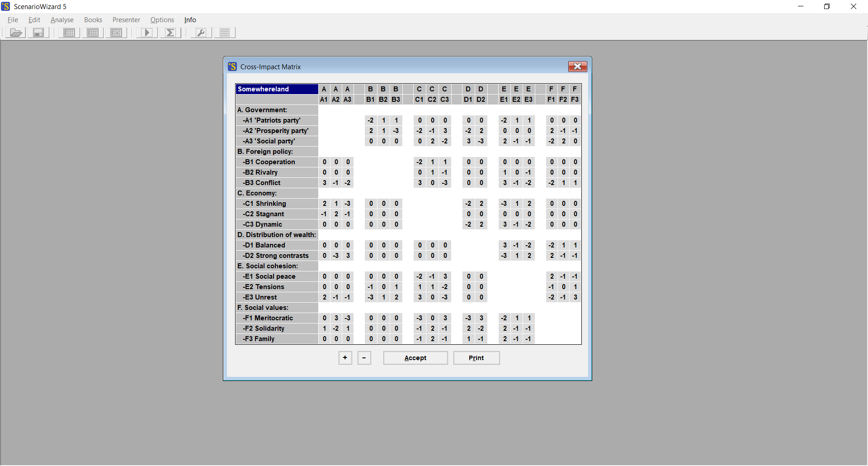Click column header B2
Viewport: 868px width, 466px height.
(x=383, y=100)
